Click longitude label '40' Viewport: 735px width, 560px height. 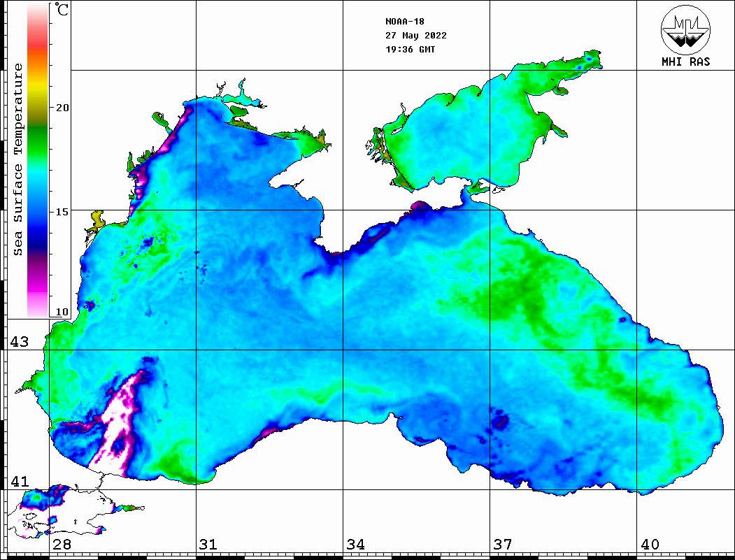(x=650, y=545)
